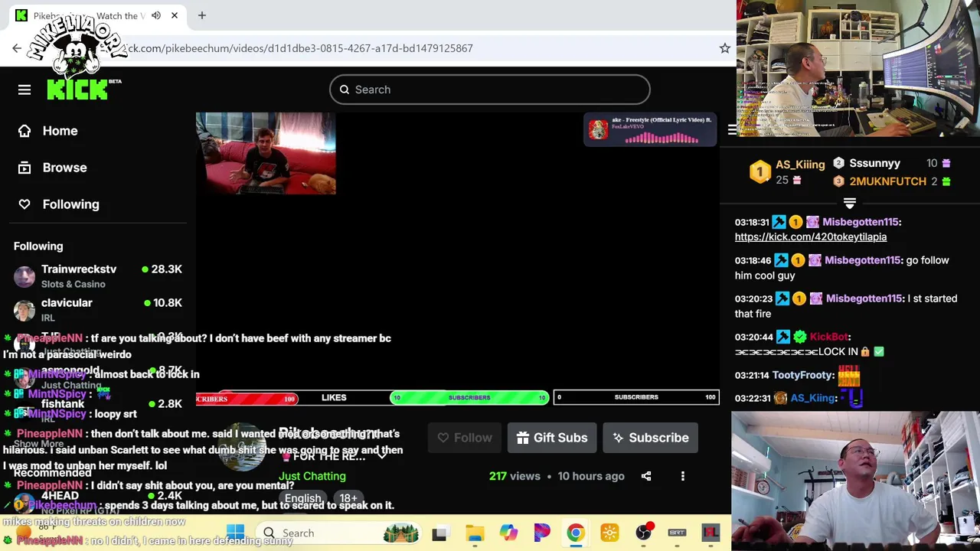The height and width of the screenshot is (551, 980).
Task: Show More followed channels
Action: [x=38, y=444]
